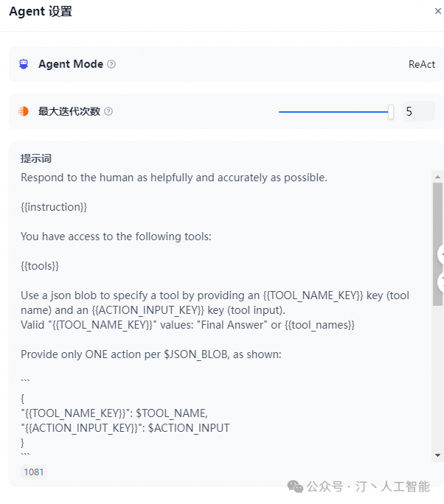This screenshot has width=444, height=504.
Task: Click the prompt scrollbar down arrow
Action: click(438, 455)
